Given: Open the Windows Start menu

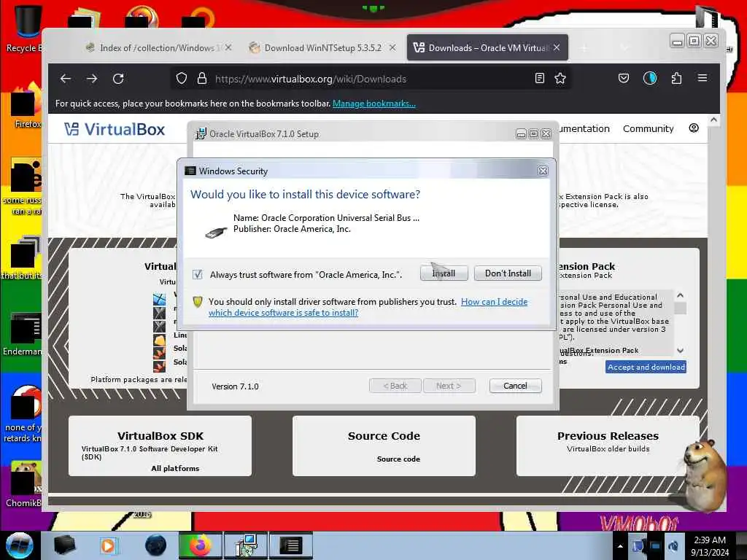Looking at the screenshot, I should 20,545.
